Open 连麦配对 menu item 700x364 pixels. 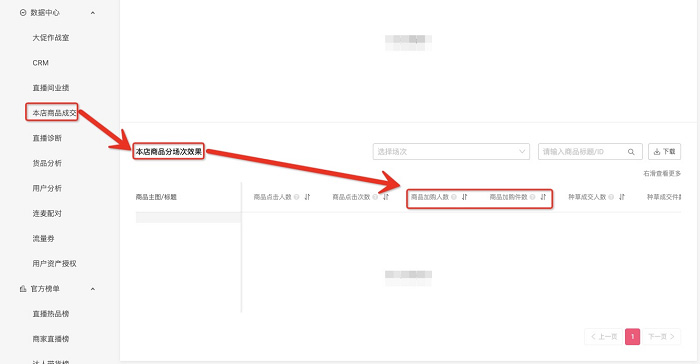[x=47, y=213]
